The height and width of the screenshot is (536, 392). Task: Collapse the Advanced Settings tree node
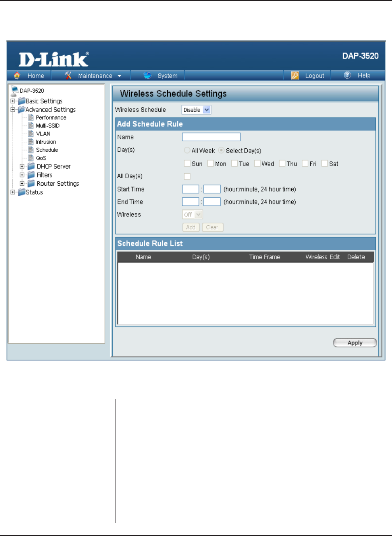coord(13,110)
